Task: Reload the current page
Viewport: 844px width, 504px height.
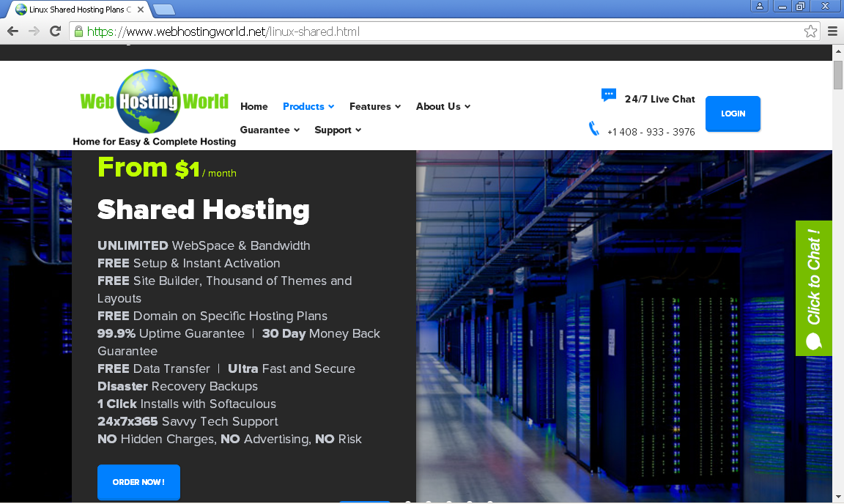Action: point(55,31)
